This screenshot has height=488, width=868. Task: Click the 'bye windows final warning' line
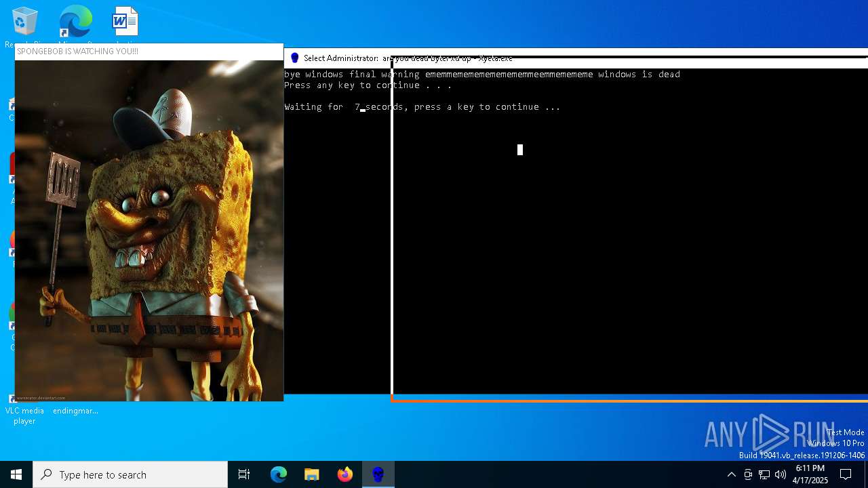pos(482,75)
